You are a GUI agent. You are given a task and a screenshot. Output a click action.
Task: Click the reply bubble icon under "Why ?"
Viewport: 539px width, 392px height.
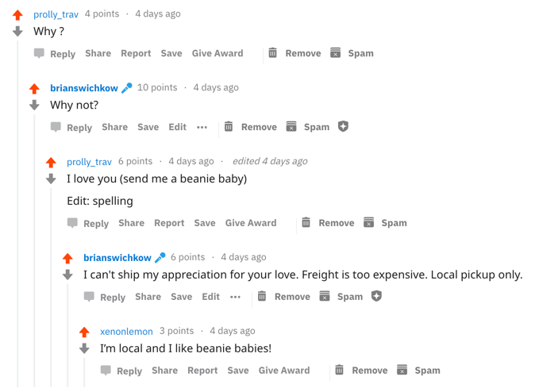click(39, 53)
